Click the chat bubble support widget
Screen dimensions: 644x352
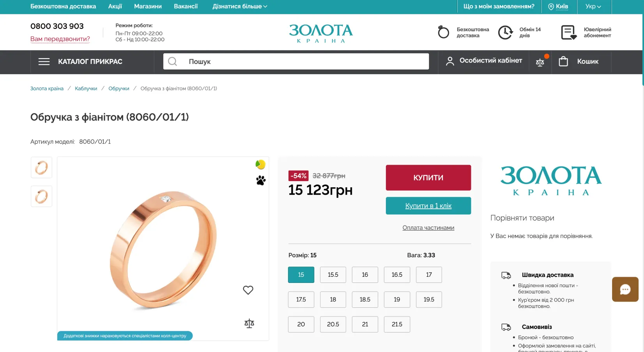[x=625, y=289]
